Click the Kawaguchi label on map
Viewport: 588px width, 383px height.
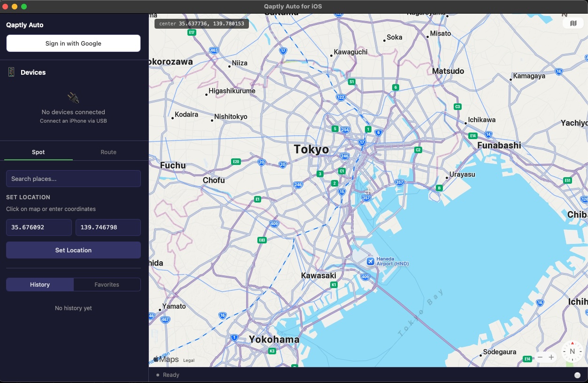click(350, 52)
